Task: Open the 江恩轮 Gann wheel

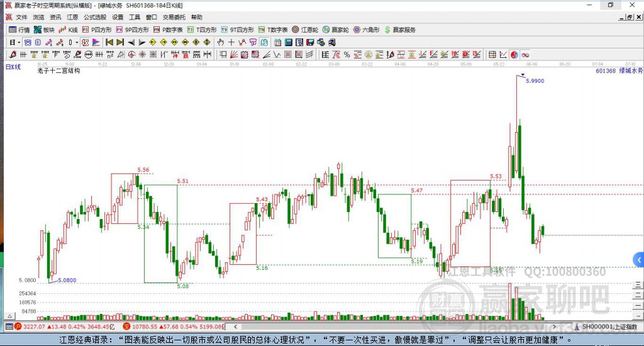Action: tap(305, 30)
